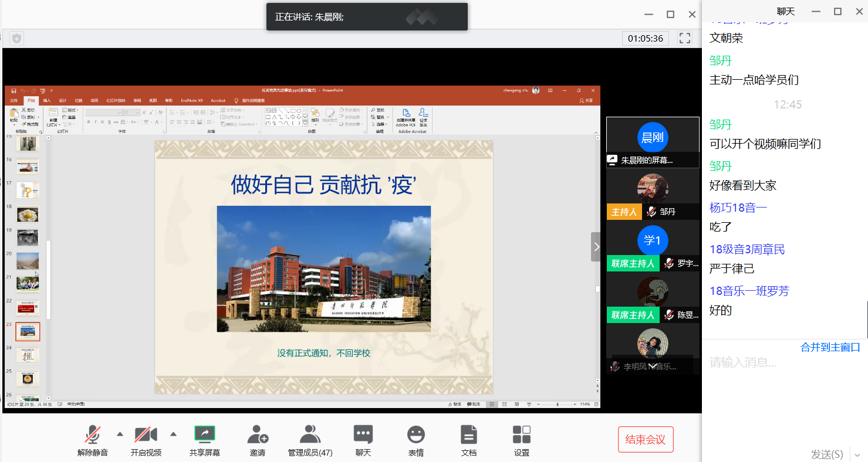The width and height of the screenshot is (868, 462).
Task: Click Merge to main window link
Action: point(830,347)
